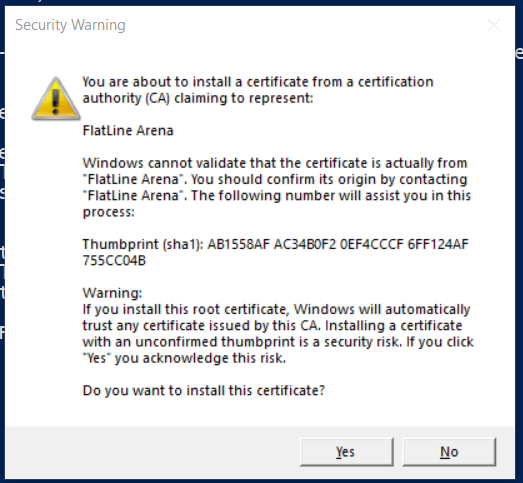Click the 'you acknowledge this risk' line
This screenshot has height=483, width=523.
(x=184, y=358)
